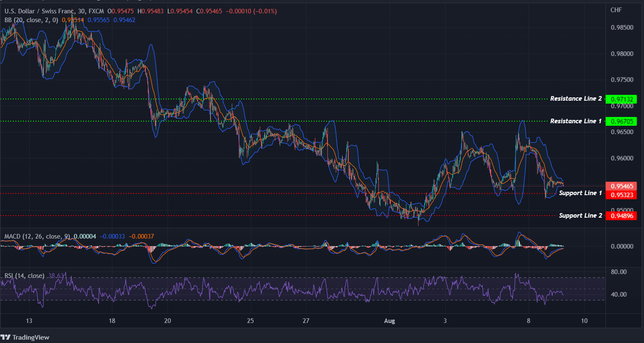Screen dimensions: 644x343
Task: Click the Resistance Line 1 price label 0.96705
Action: 622,122
